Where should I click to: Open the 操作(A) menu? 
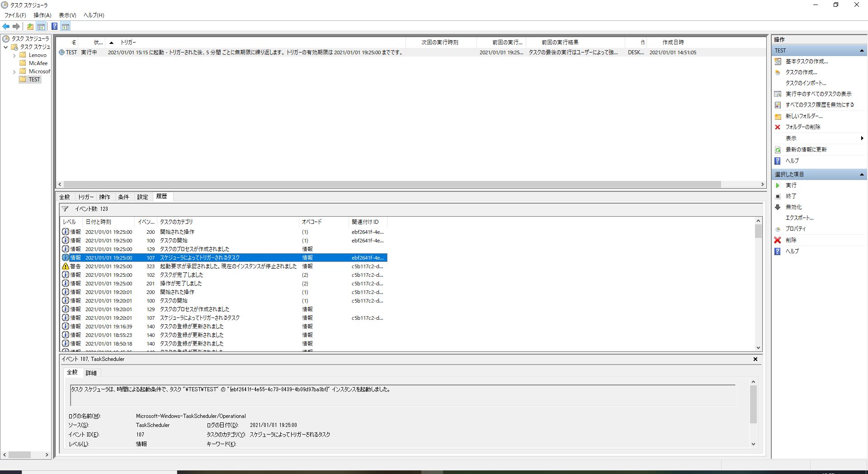pyautogui.click(x=42, y=15)
